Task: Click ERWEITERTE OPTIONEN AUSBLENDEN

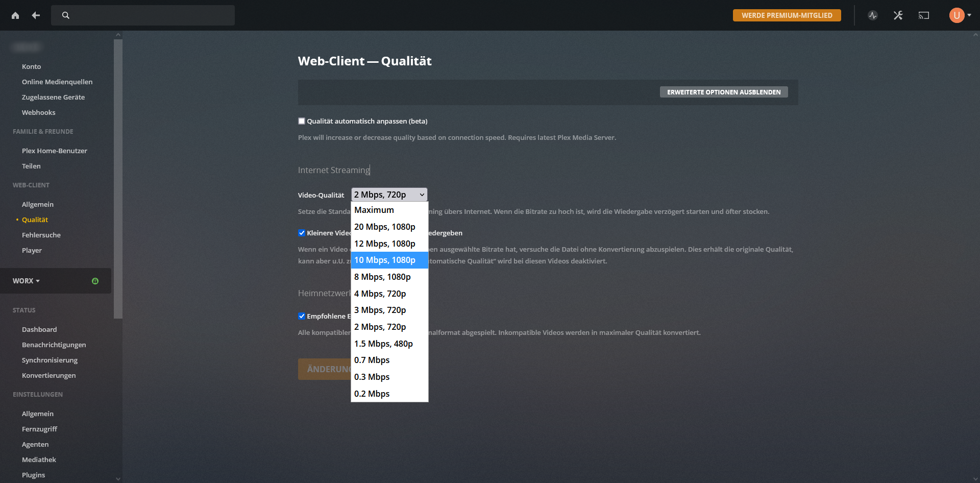Action: (x=724, y=92)
